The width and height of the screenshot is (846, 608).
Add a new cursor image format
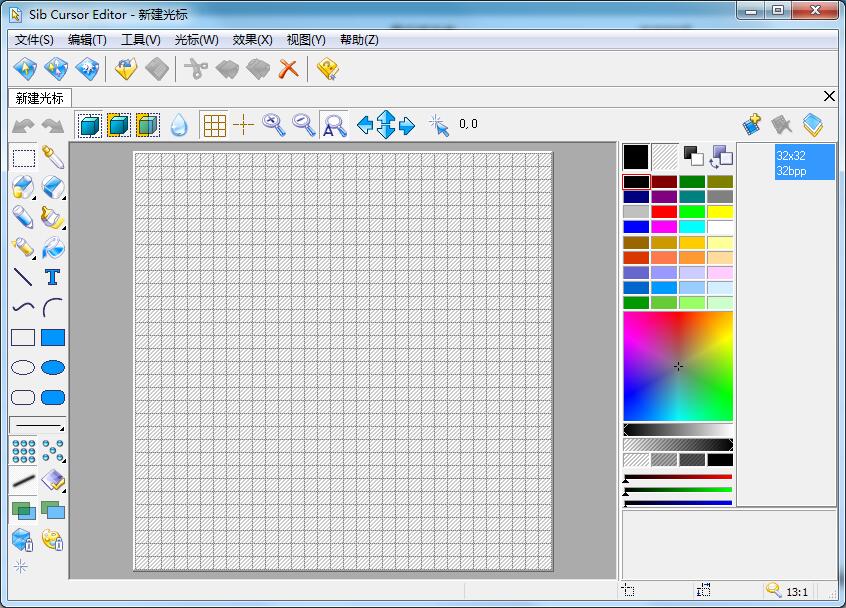(753, 123)
